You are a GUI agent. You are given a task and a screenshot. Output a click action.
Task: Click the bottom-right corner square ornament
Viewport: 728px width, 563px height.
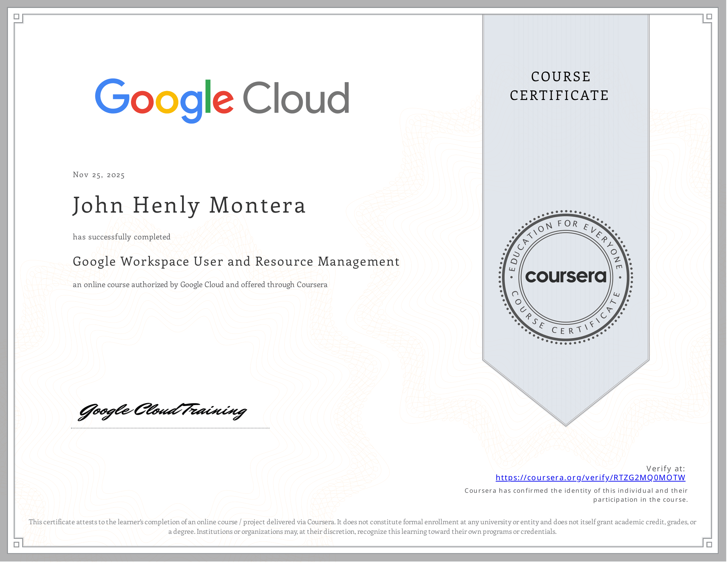(x=709, y=544)
